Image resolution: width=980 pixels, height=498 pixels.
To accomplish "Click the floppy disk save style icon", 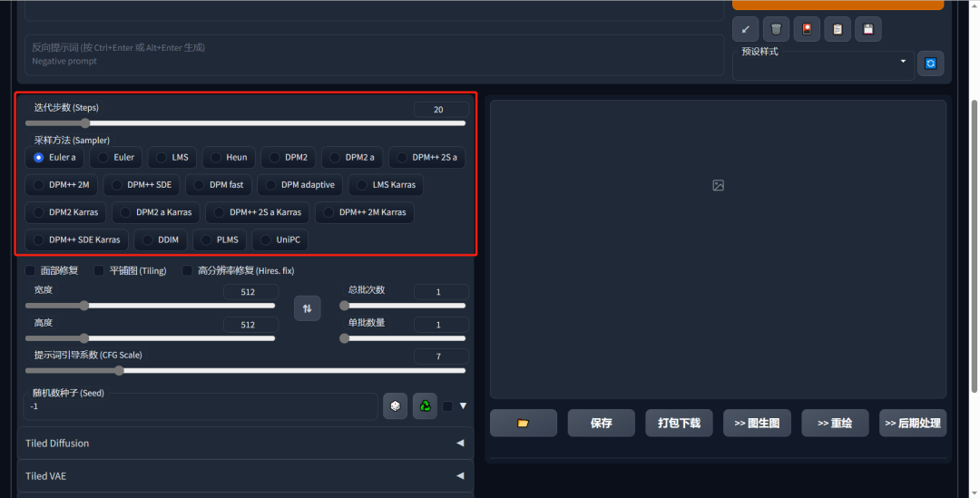I will point(868,29).
